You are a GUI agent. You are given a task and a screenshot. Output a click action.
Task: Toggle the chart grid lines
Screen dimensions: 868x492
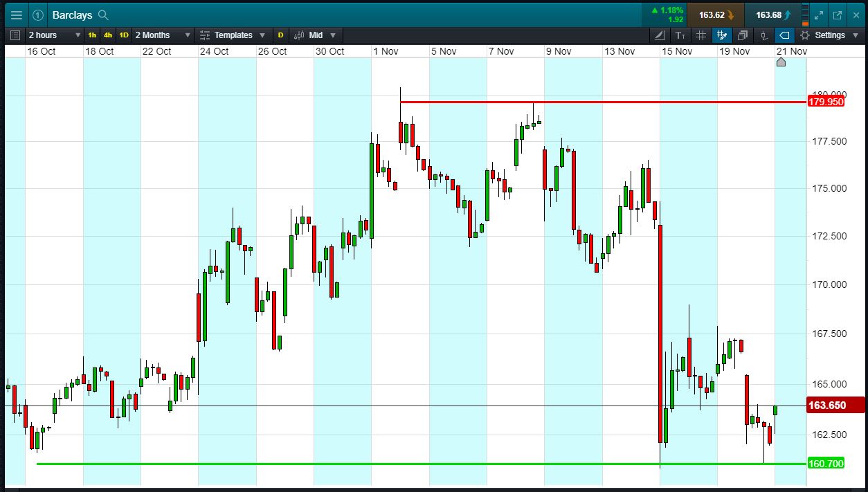pyautogui.click(x=701, y=35)
